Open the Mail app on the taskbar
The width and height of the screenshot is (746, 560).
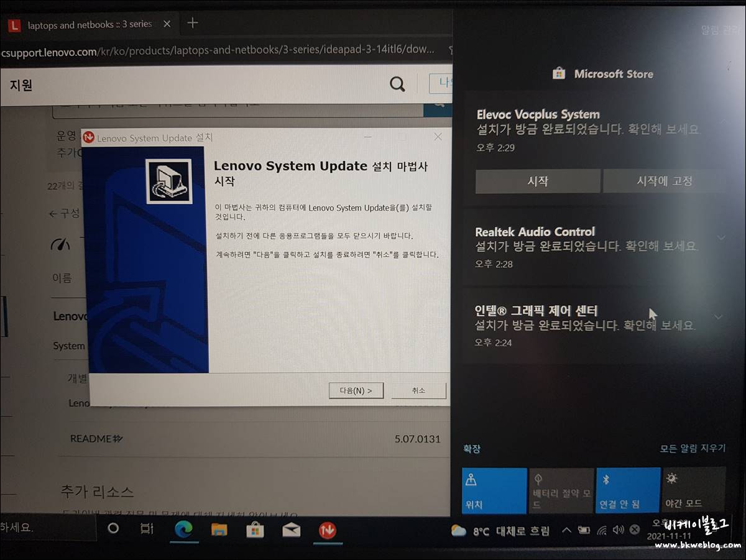click(291, 530)
